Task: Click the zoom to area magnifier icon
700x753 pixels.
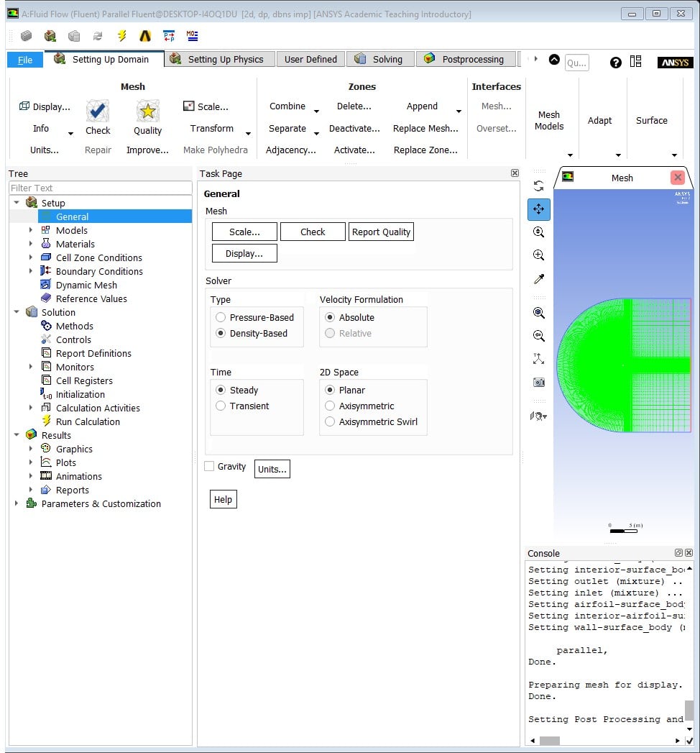Action: [x=538, y=255]
